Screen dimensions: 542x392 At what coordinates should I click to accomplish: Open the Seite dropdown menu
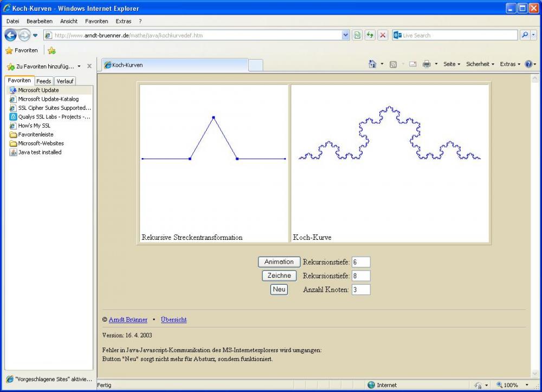click(x=451, y=64)
